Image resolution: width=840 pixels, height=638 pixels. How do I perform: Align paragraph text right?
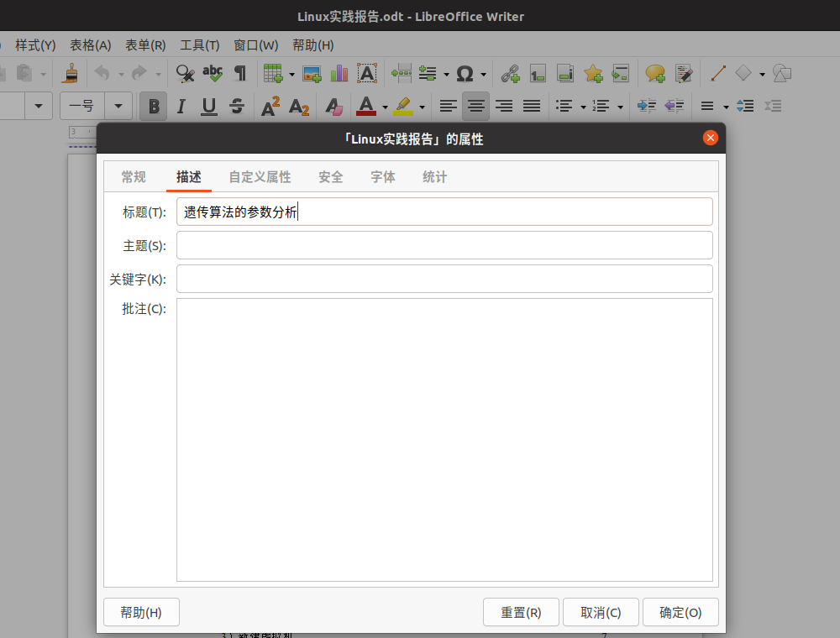pyautogui.click(x=503, y=107)
